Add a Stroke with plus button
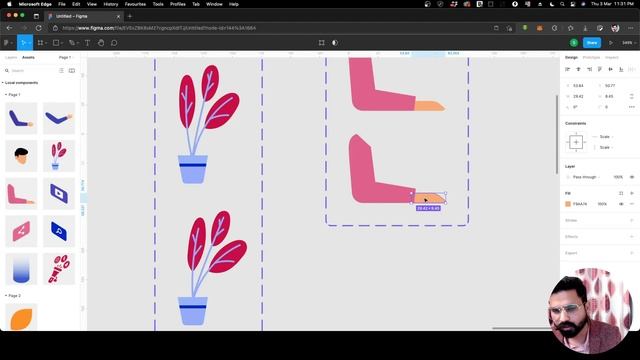The width and height of the screenshot is (640, 360). [632, 220]
